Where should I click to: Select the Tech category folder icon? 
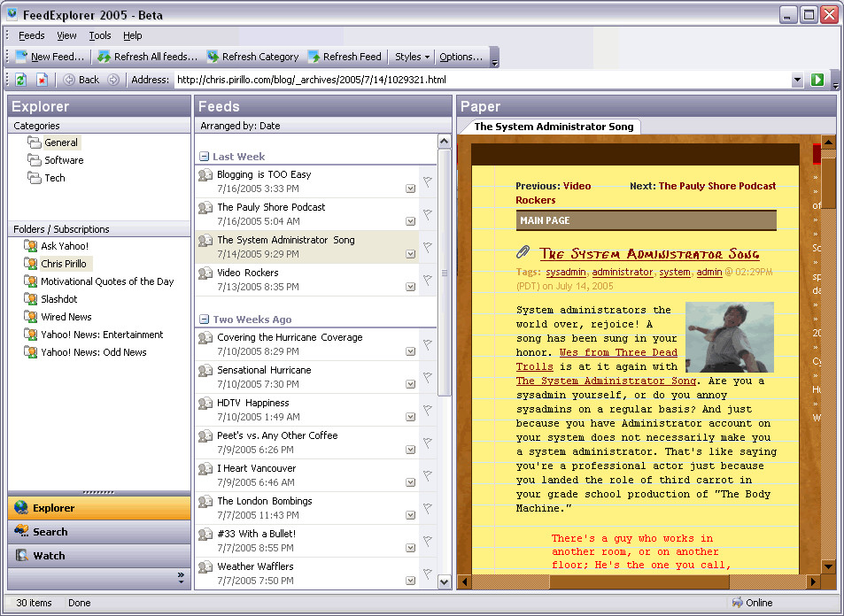(x=35, y=178)
